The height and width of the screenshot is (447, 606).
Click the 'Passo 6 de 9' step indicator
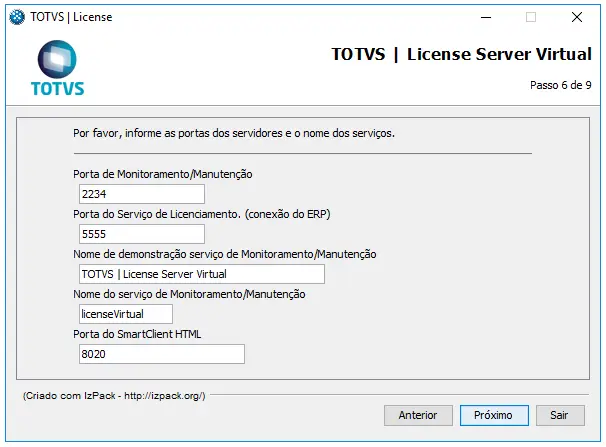(x=560, y=86)
